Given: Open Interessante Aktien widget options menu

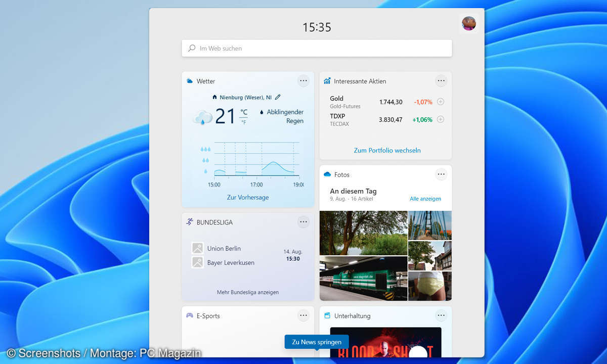Looking at the screenshot, I should (x=441, y=80).
